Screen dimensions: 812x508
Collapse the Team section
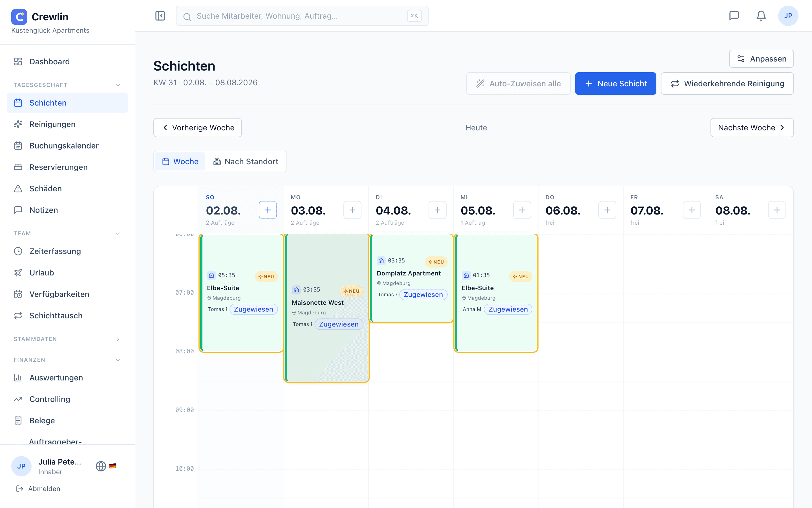pyautogui.click(x=67, y=233)
